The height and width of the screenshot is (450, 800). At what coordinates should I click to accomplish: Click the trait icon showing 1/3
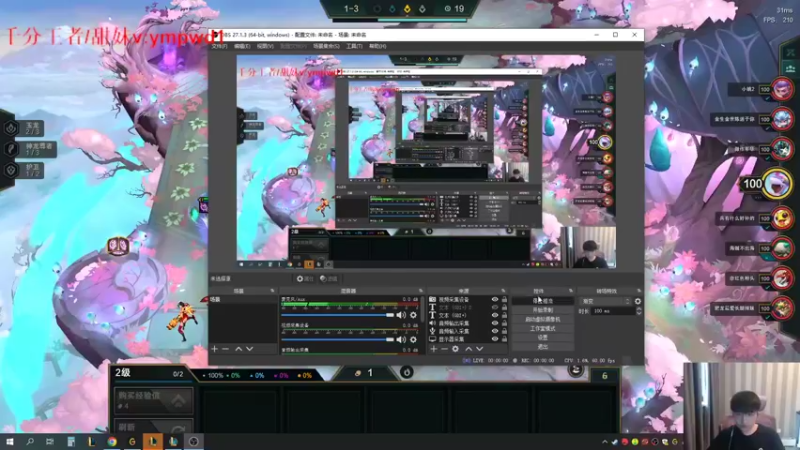tap(11, 149)
